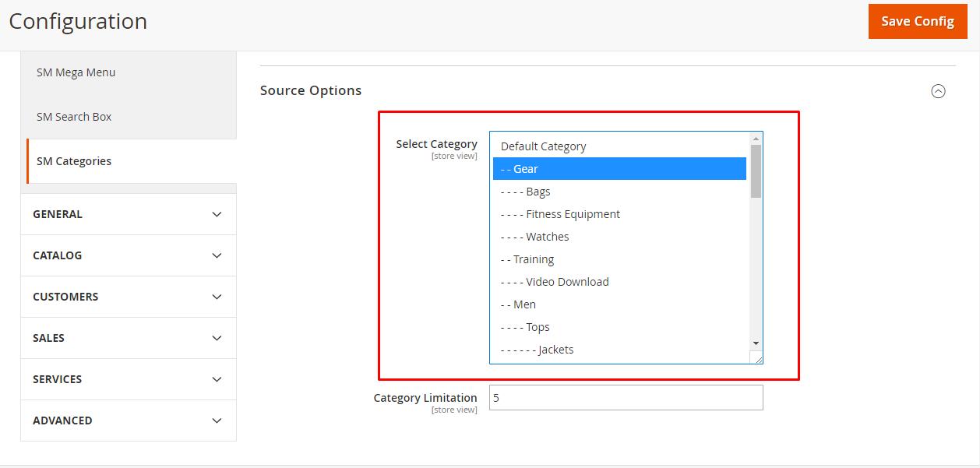This screenshot has height=468, width=980.
Task: Expand the ADVANCED section chevron
Action: click(217, 420)
